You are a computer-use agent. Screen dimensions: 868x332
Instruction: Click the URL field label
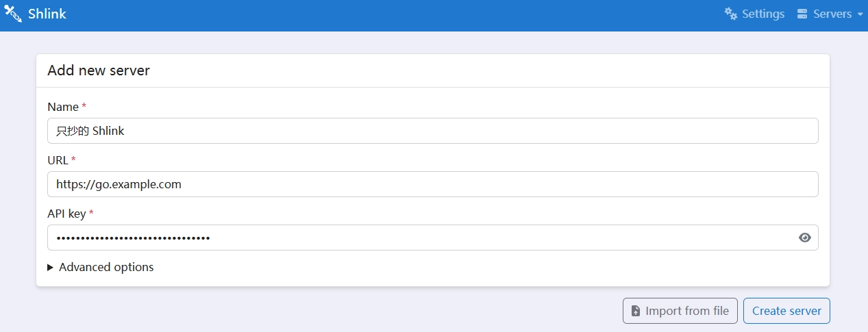[58, 160]
